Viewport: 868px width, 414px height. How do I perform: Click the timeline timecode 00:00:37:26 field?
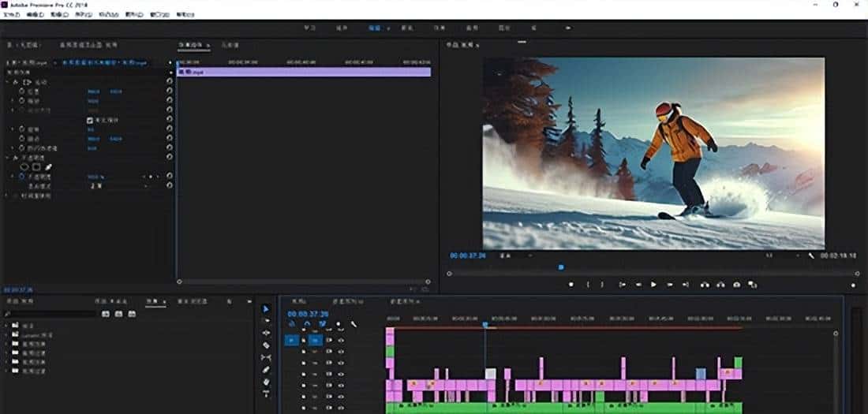tap(307, 313)
